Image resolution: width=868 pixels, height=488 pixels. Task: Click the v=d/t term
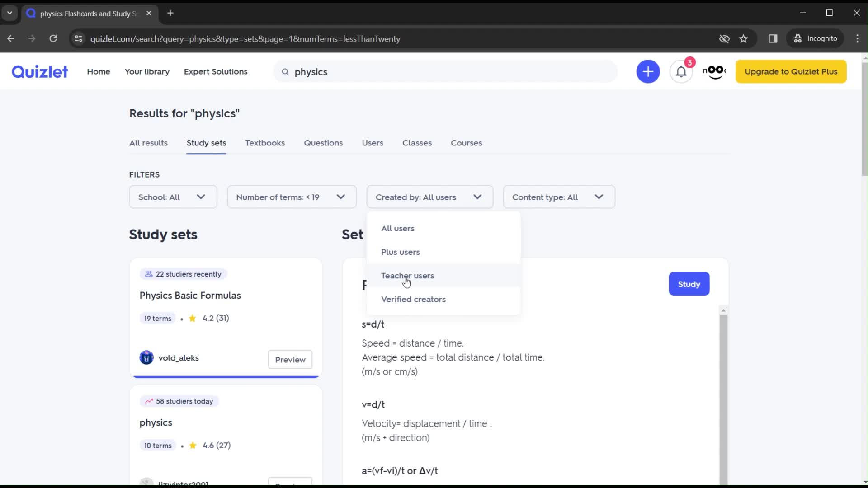373,404
